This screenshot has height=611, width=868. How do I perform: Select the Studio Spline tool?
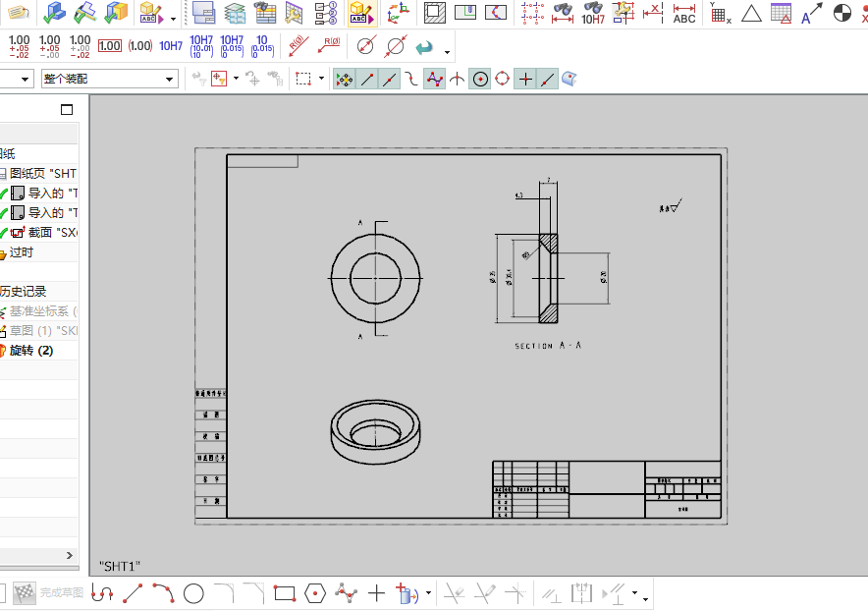click(x=346, y=593)
